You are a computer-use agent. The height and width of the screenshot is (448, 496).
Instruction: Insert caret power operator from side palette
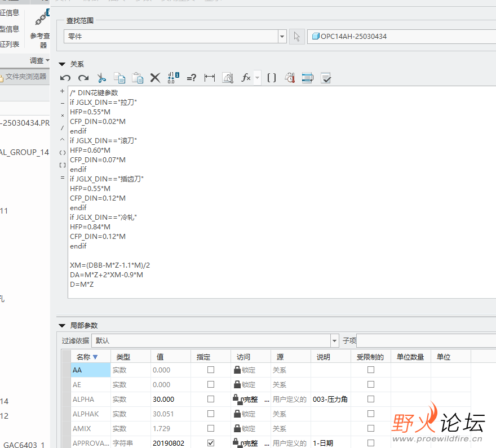(63, 139)
